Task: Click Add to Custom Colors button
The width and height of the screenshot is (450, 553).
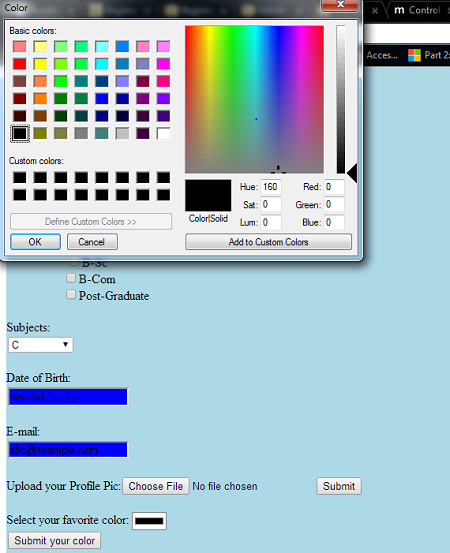Action: [268, 242]
